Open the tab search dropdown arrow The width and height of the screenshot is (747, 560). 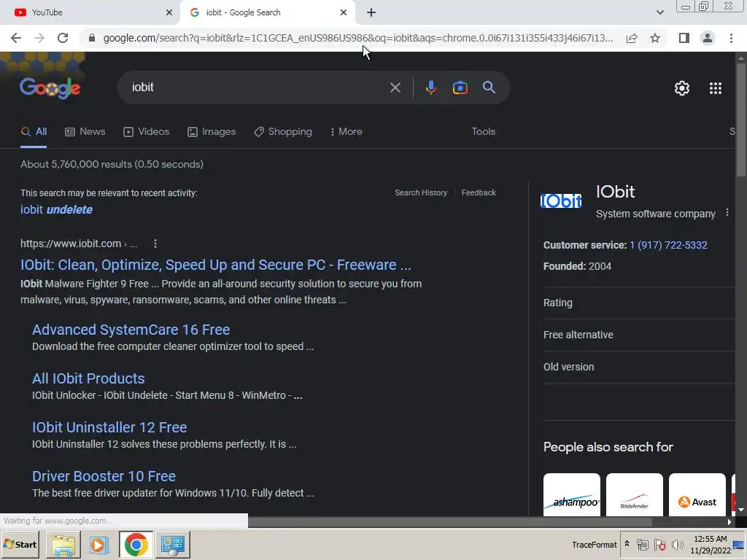point(659,12)
